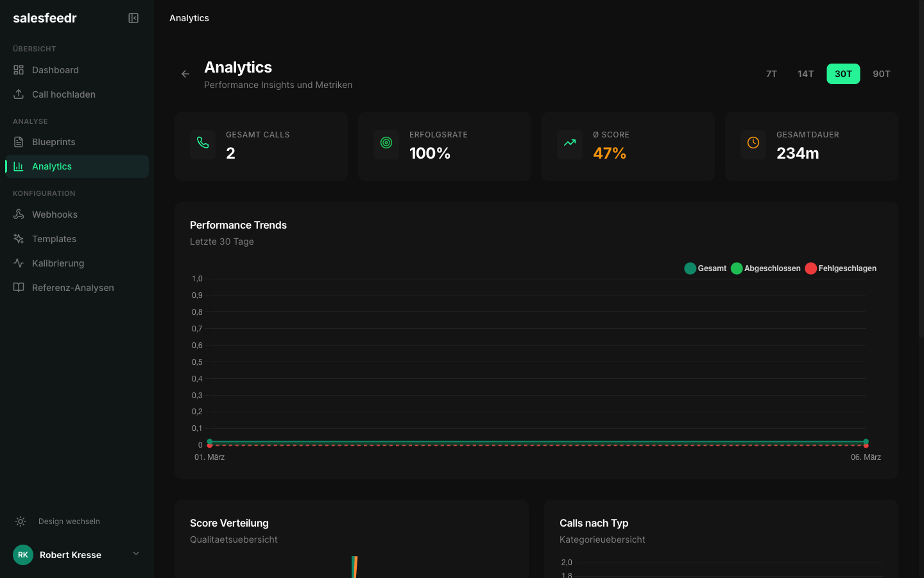
Task: Switch to the 7T time range
Action: pos(771,74)
